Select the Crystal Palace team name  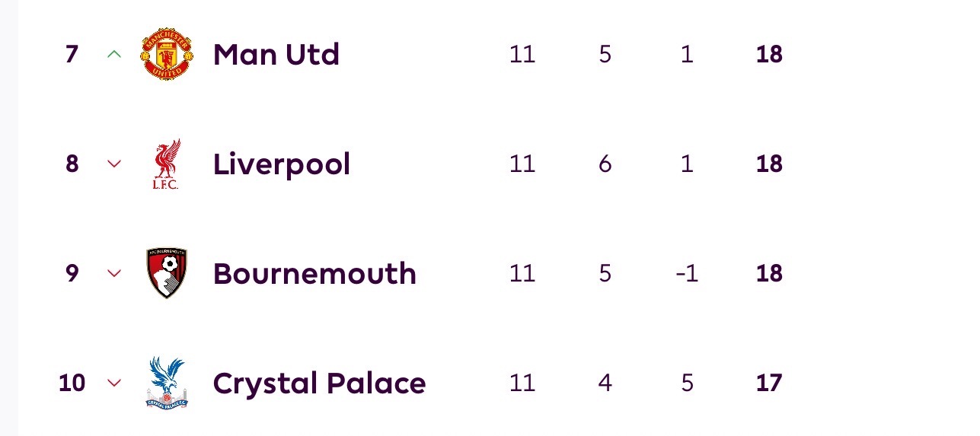tap(319, 383)
